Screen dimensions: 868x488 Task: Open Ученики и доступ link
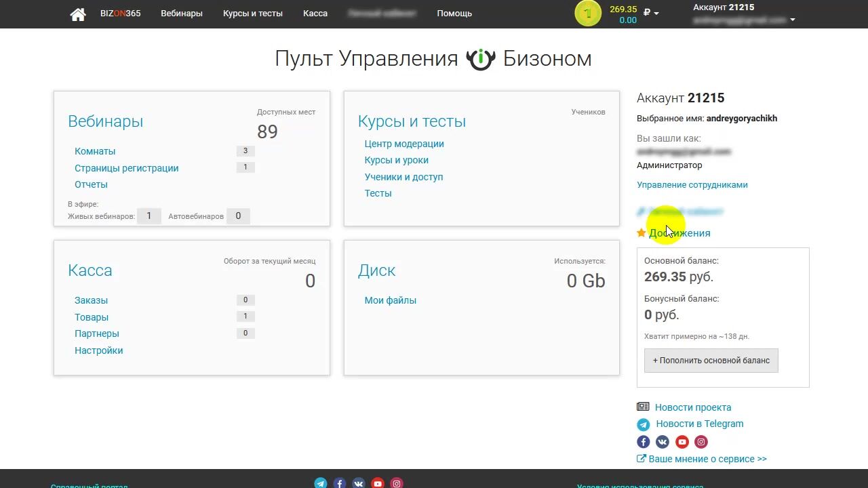(403, 177)
